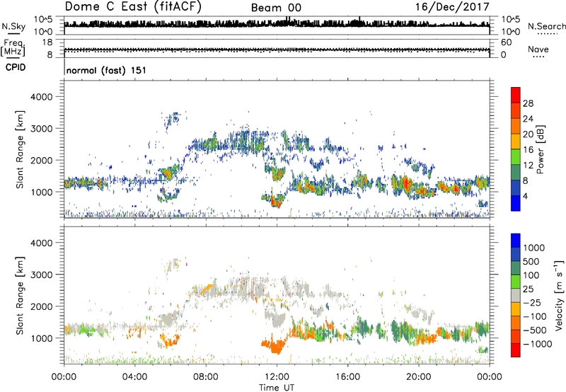Click the "12" tick on the Power colorbar
The height and width of the screenshot is (392, 566).
[x=528, y=166]
